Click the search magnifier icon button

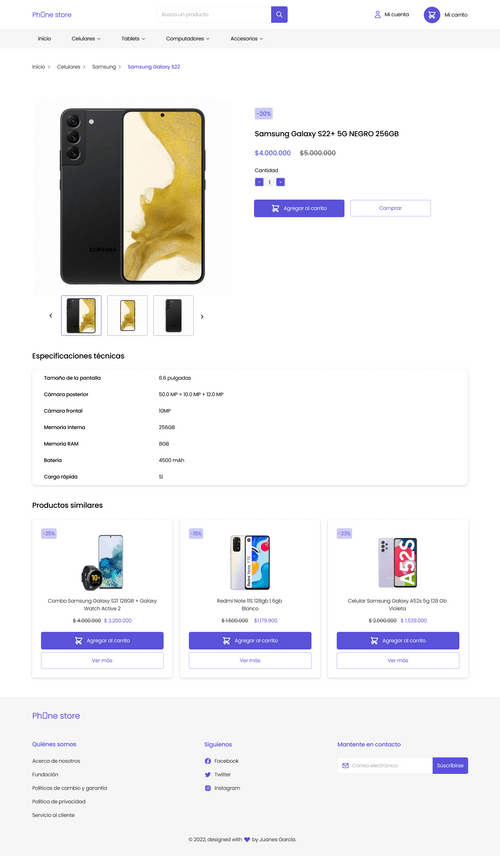tap(279, 15)
